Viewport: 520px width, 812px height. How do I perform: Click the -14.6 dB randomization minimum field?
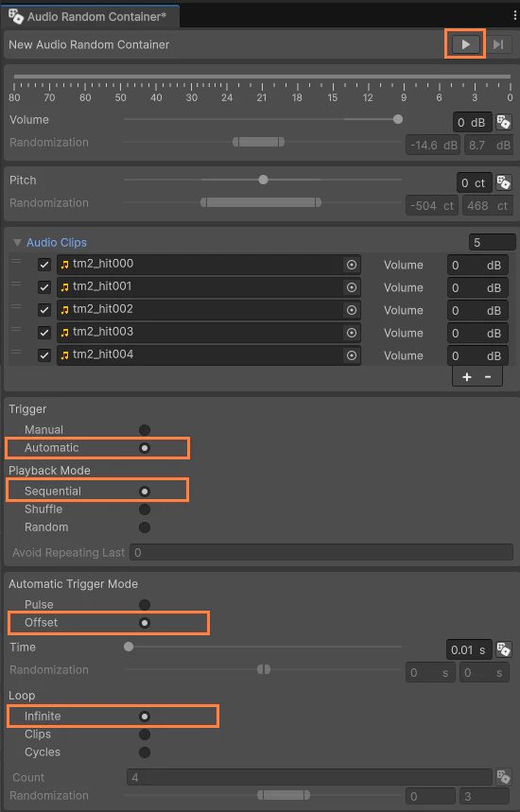[434, 146]
